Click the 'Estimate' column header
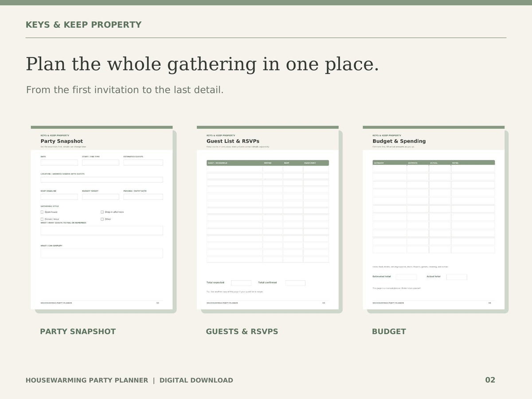The image size is (532, 399). 413,163
